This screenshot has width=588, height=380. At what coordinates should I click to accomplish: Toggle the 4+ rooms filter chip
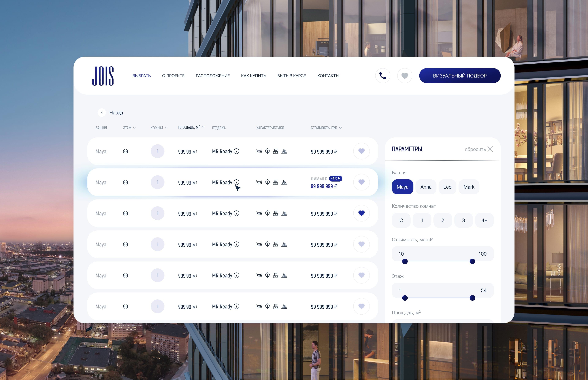coord(484,220)
